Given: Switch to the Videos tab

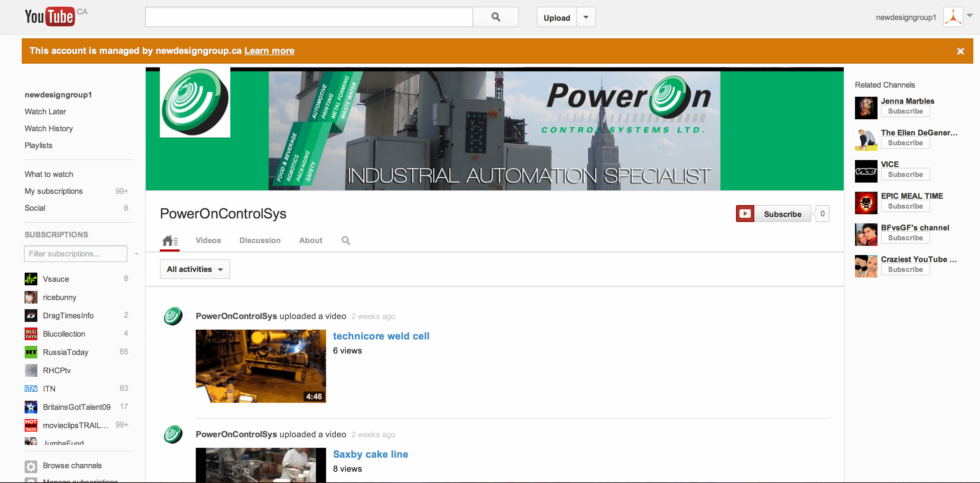Looking at the screenshot, I should click(x=208, y=241).
